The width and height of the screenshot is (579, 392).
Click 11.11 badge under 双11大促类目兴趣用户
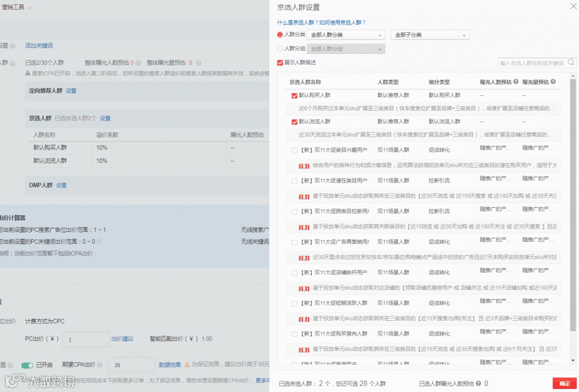[x=304, y=166]
